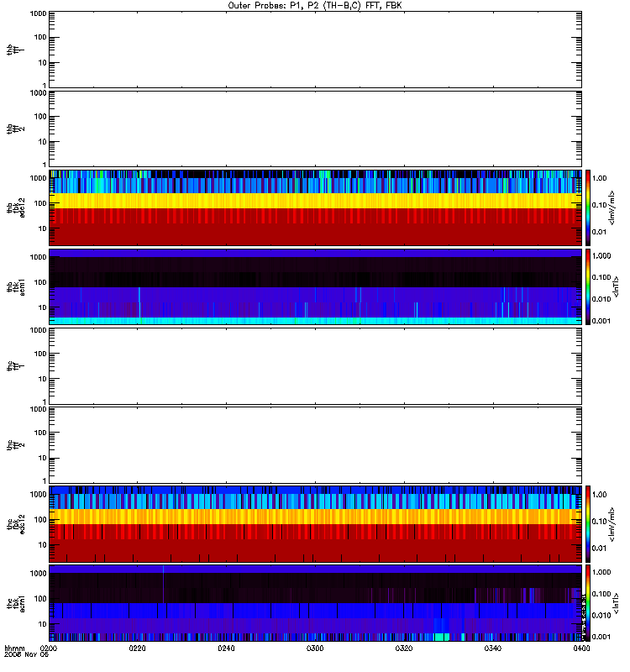Click the 0200 time axis label

[x=49, y=648]
